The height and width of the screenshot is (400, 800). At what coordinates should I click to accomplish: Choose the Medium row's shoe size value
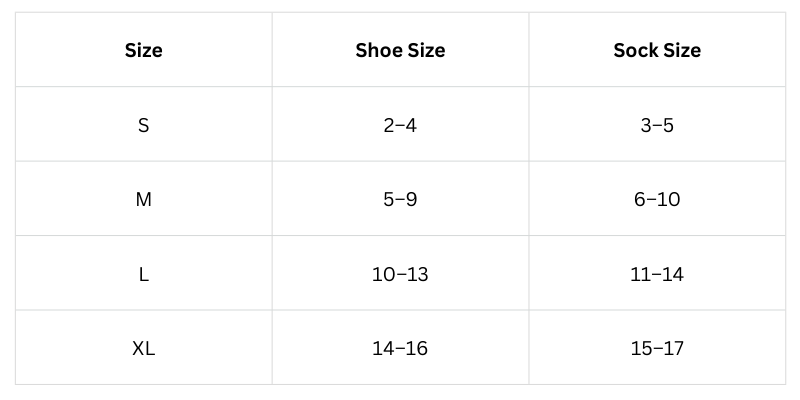(400, 199)
